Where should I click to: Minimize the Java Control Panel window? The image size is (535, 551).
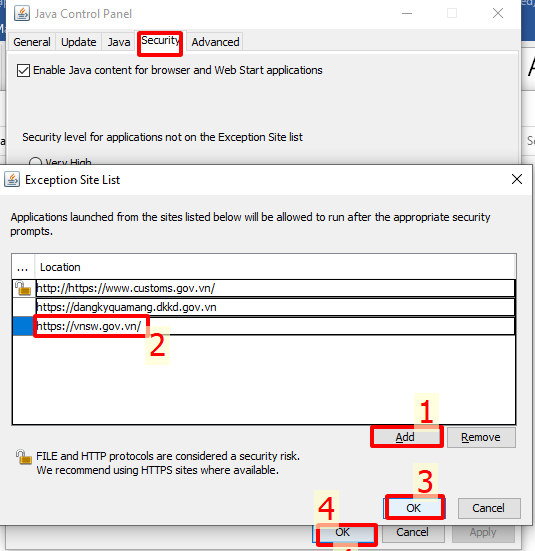407,14
